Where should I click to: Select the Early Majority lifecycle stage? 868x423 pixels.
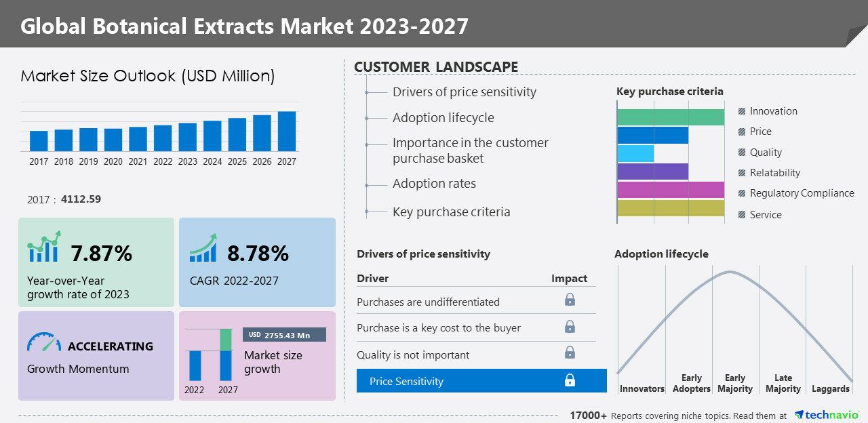pos(734,383)
